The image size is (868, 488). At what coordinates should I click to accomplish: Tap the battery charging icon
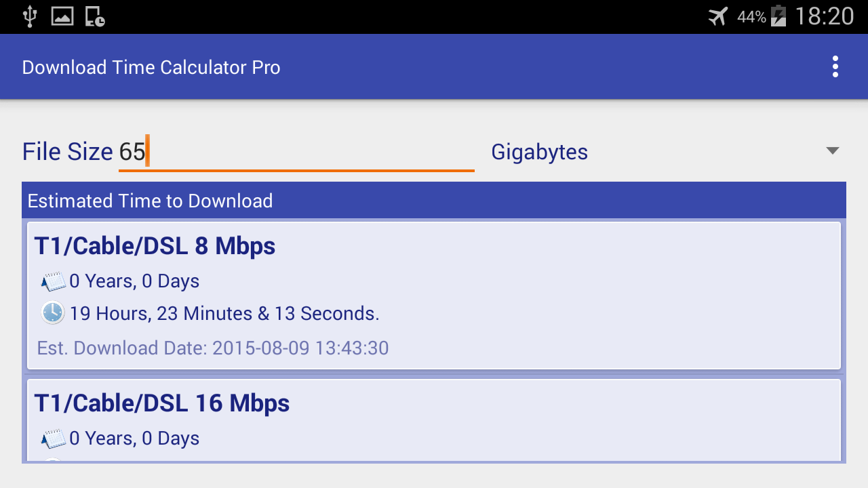point(778,16)
